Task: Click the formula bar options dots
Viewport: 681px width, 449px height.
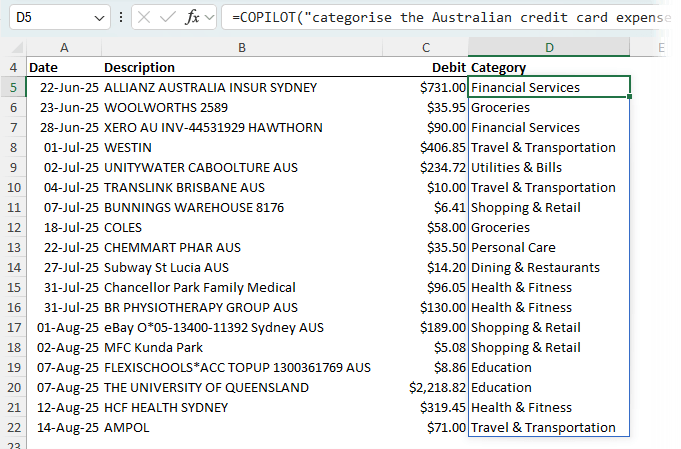Action: pos(121,17)
